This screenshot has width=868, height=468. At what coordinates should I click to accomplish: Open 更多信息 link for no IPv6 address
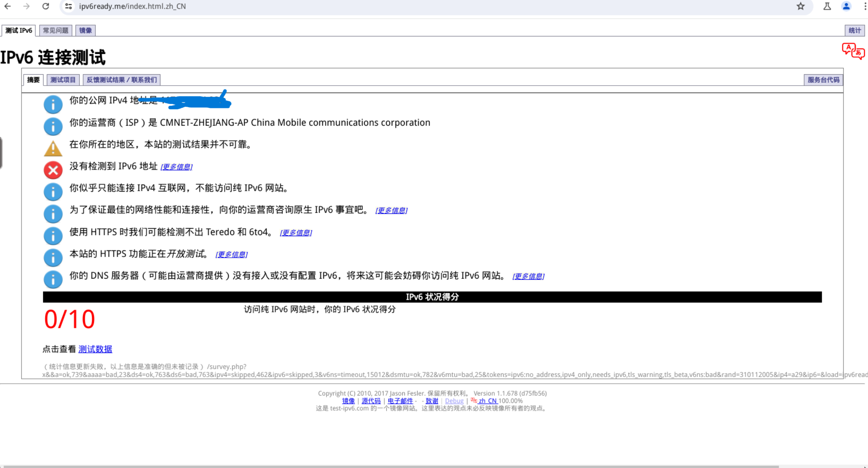(x=176, y=167)
